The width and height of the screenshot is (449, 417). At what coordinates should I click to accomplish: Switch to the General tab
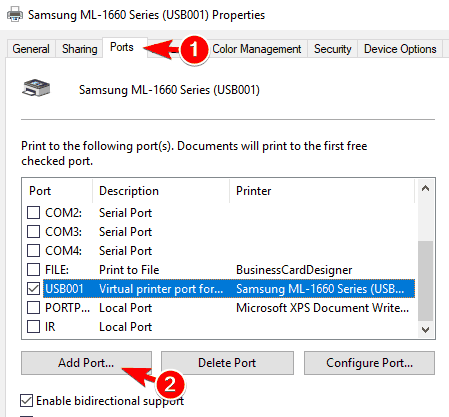click(31, 49)
